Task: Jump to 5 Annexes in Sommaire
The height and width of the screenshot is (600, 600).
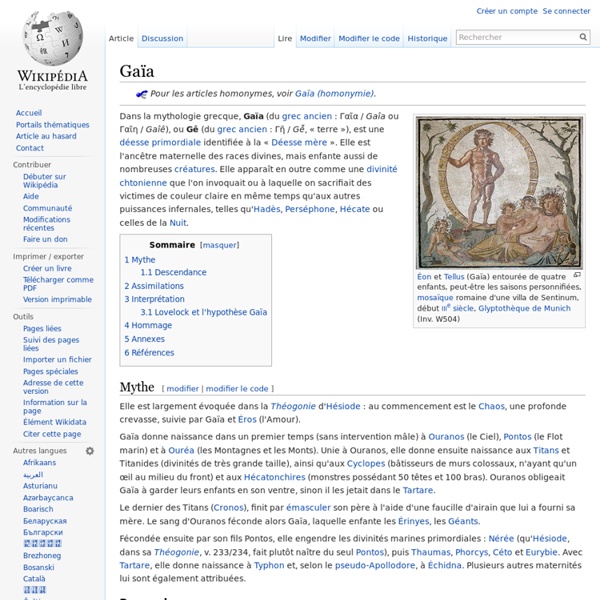Action: pos(144,339)
